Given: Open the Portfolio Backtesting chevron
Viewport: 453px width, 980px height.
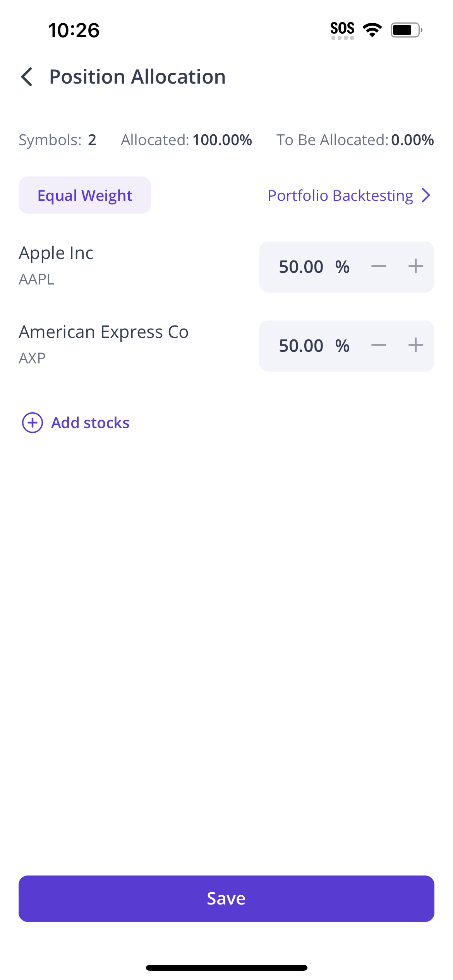Looking at the screenshot, I should pyautogui.click(x=426, y=195).
